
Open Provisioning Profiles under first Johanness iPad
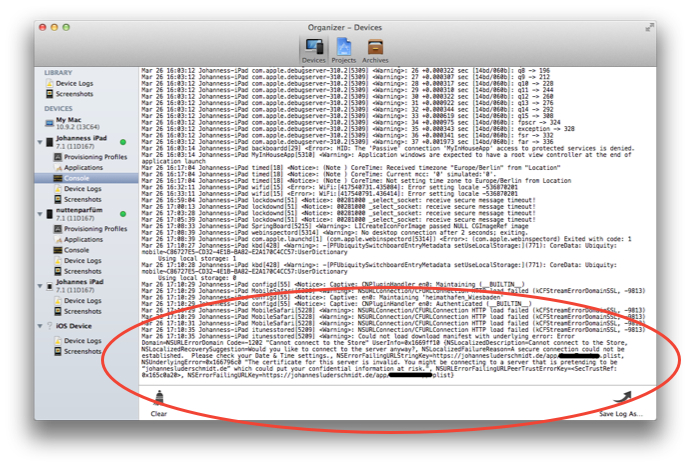(90, 157)
